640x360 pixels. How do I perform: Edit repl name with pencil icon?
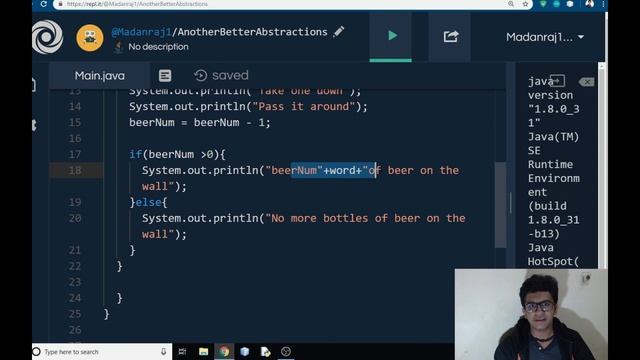click(x=338, y=31)
